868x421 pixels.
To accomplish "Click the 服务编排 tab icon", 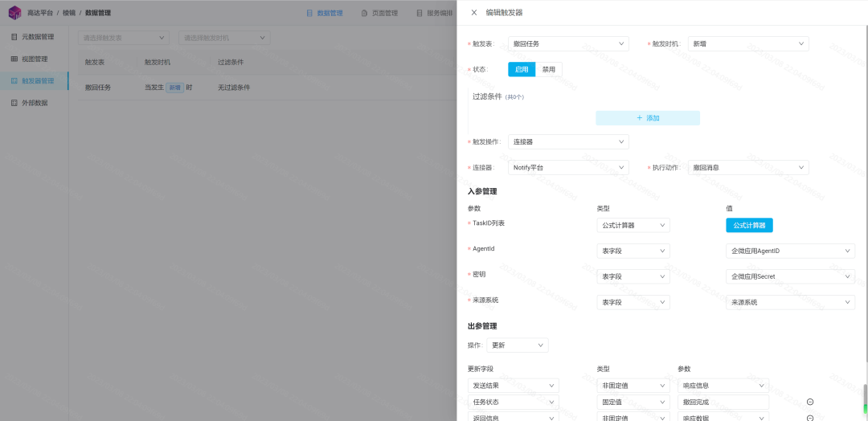I will pos(420,14).
